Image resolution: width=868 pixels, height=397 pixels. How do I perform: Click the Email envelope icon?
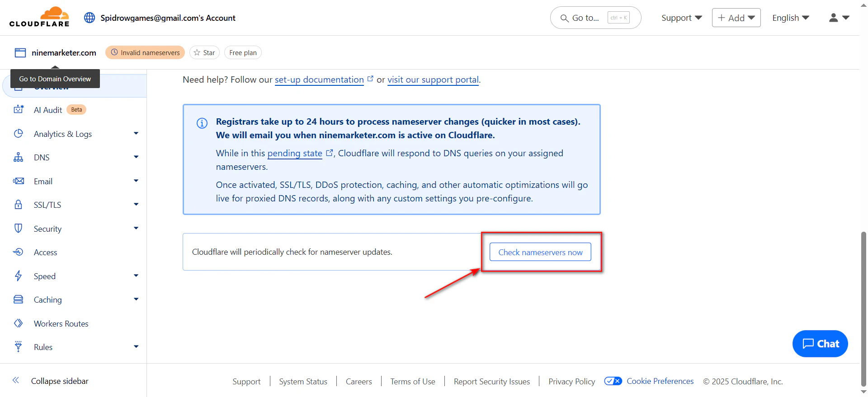pos(19,181)
